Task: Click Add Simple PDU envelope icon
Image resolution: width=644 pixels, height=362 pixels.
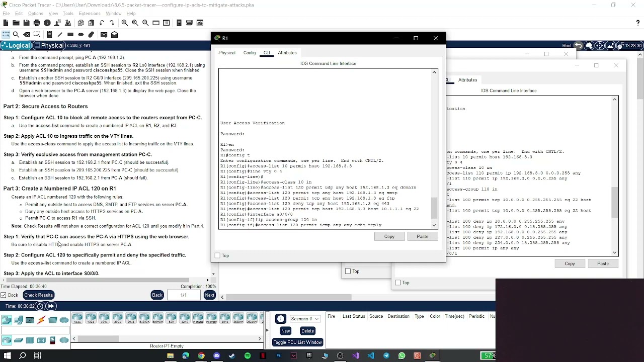Action: 104,34
